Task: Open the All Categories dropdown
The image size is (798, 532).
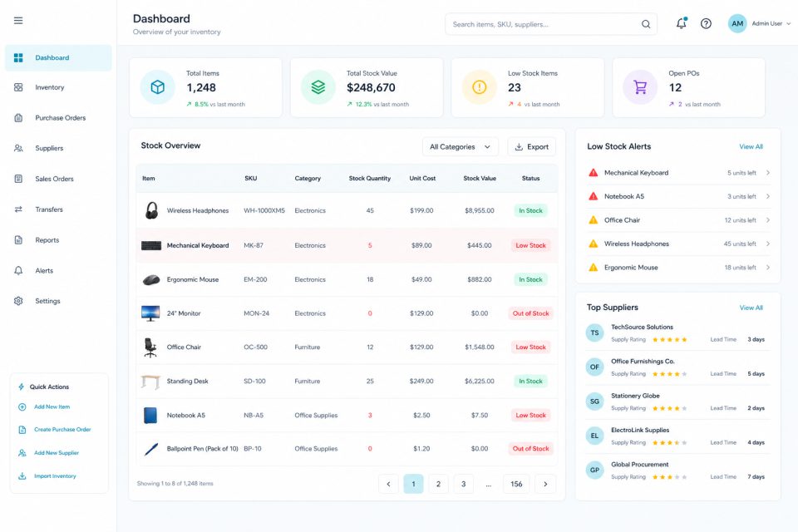Action: [x=460, y=146]
